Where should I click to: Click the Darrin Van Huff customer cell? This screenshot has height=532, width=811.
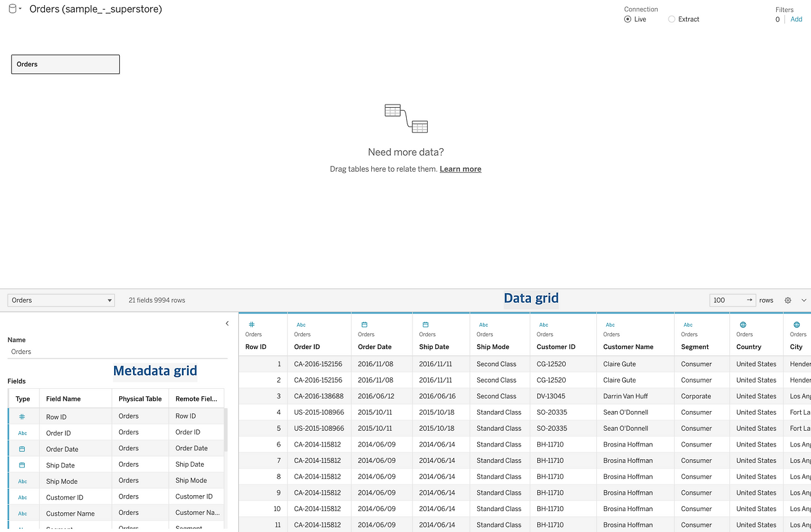pyautogui.click(x=635, y=396)
